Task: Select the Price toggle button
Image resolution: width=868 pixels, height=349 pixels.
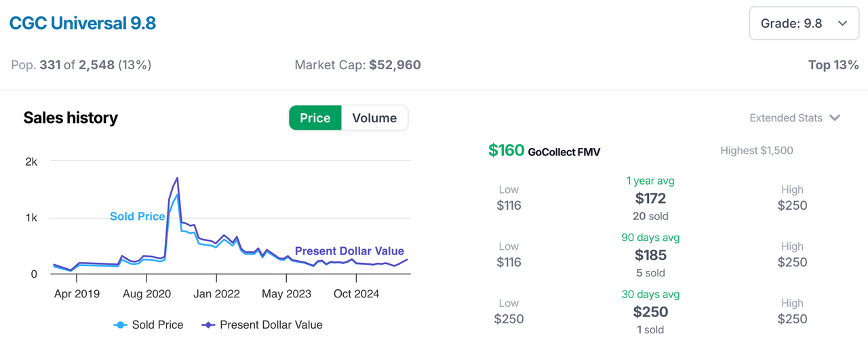Action: click(x=315, y=118)
